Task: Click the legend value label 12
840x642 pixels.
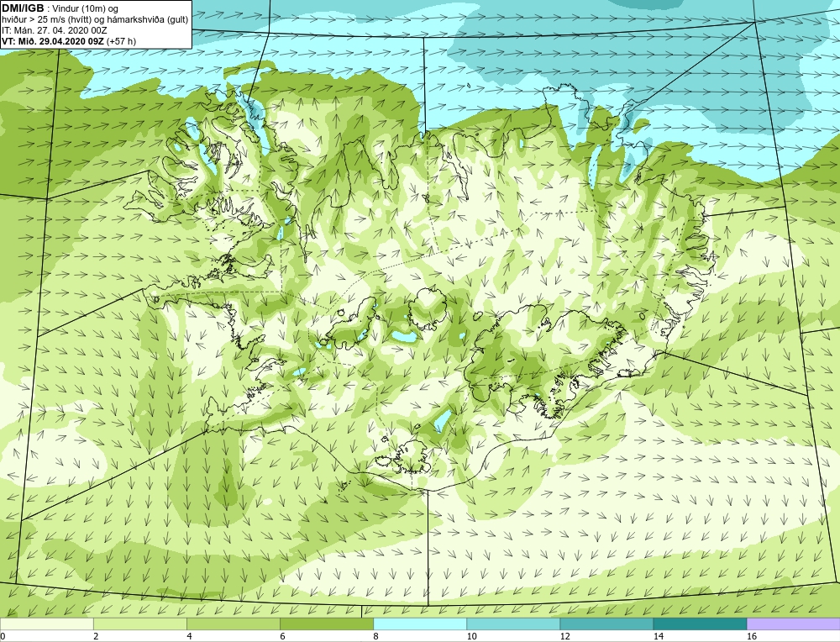Action: click(564, 636)
